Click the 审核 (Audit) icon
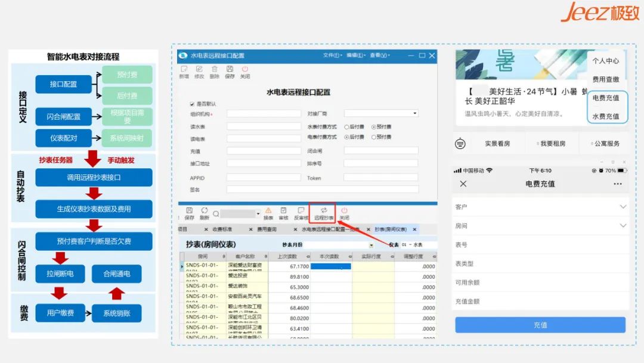The image size is (644, 363). [x=283, y=214]
